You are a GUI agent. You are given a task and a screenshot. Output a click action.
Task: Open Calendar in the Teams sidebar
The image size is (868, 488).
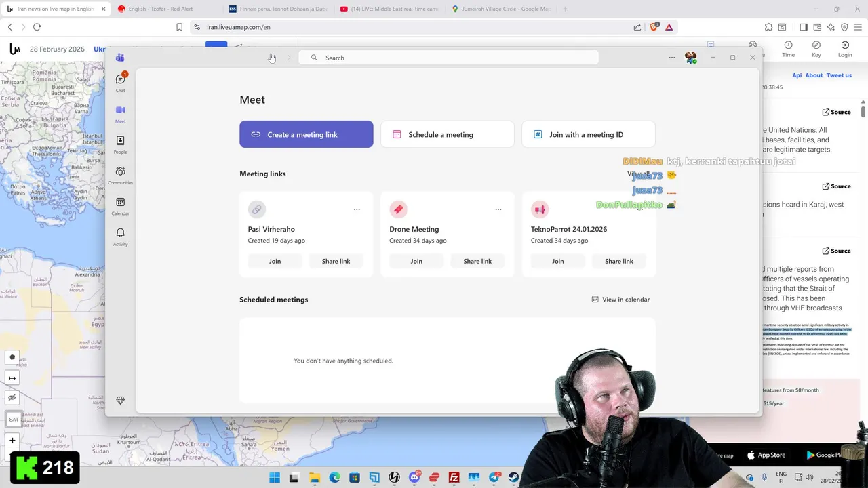[x=120, y=205]
